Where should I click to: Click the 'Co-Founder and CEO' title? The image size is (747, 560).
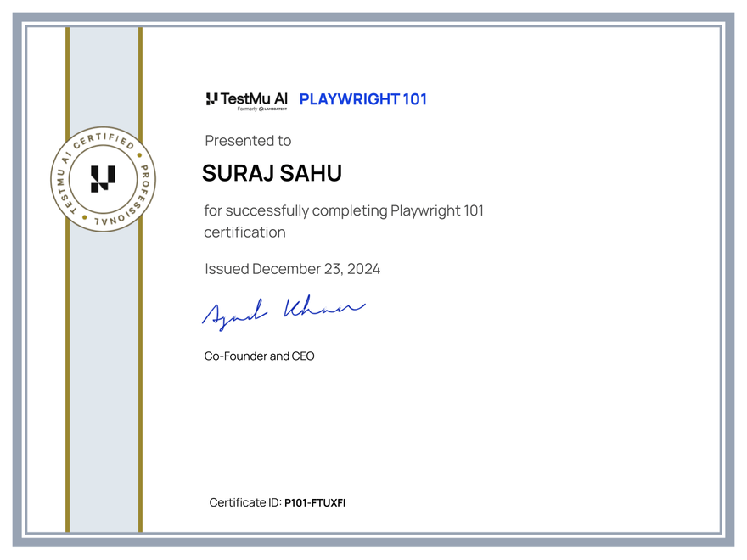pyautogui.click(x=259, y=356)
